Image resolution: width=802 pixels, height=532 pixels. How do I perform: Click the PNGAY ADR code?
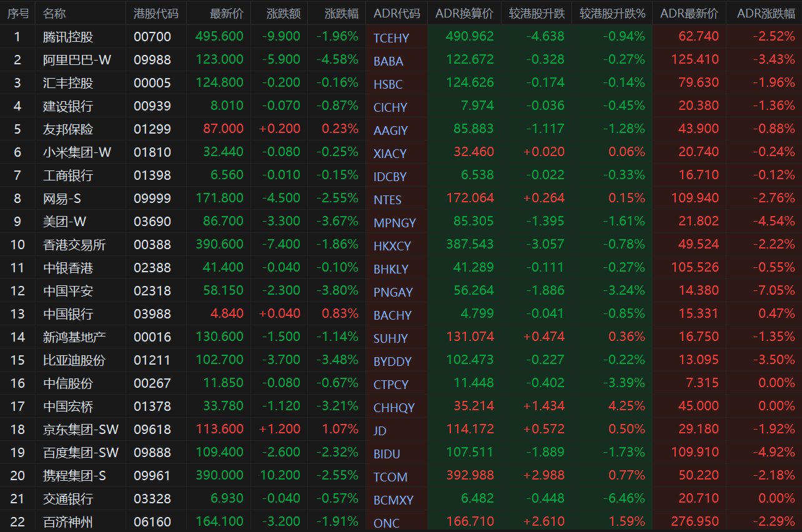(393, 292)
